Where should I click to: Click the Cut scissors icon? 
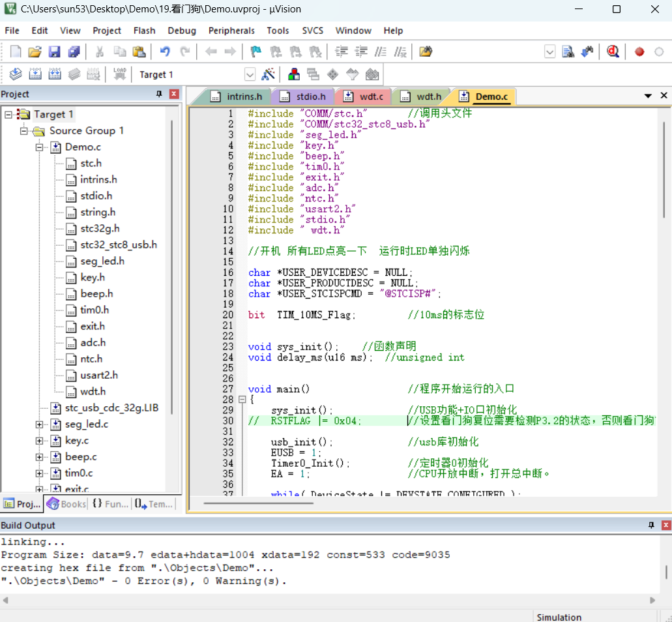point(100,52)
